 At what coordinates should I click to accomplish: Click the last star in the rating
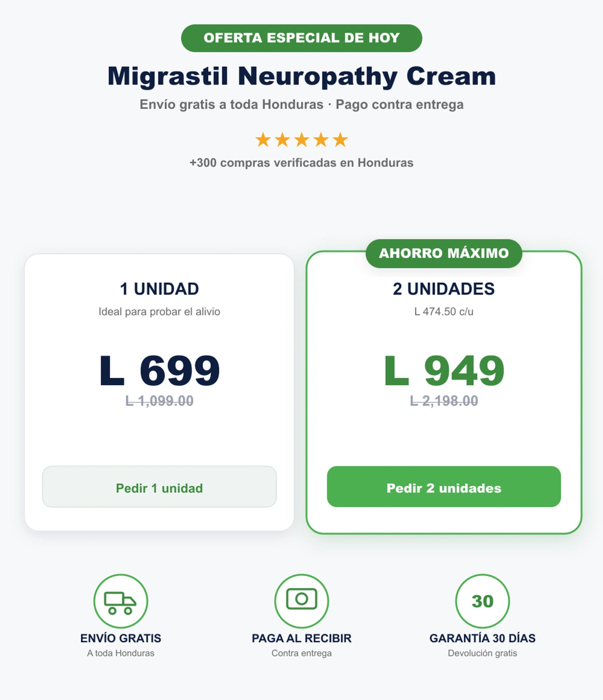pos(340,140)
